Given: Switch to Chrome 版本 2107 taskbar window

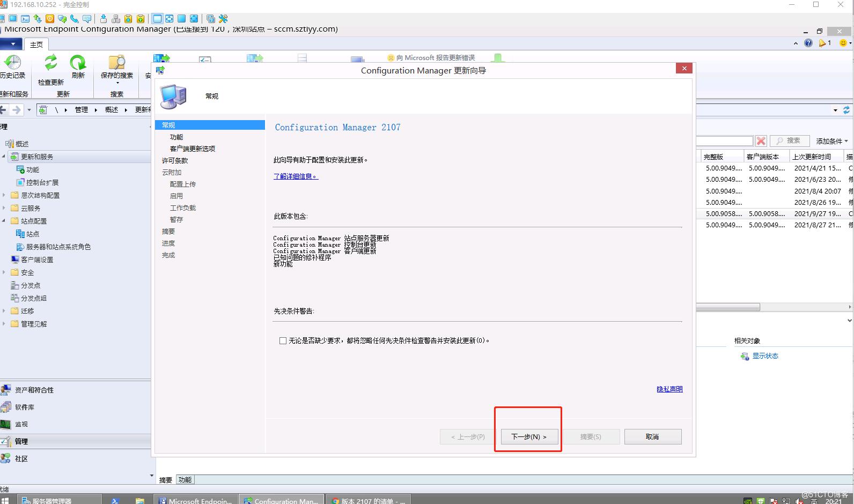Looking at the screenshot, I should [x=369, y=500].
